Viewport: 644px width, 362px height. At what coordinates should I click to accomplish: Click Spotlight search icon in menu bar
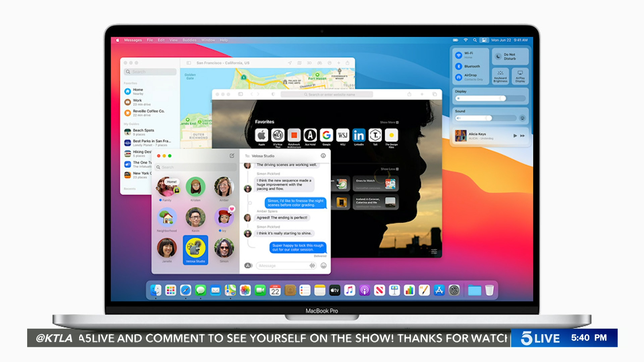pos(475,40)
